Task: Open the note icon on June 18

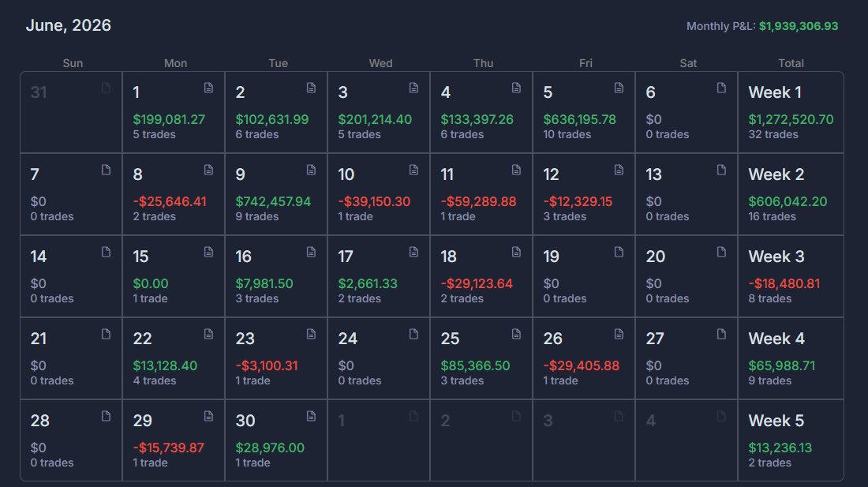Action: [x=516, y=252]
